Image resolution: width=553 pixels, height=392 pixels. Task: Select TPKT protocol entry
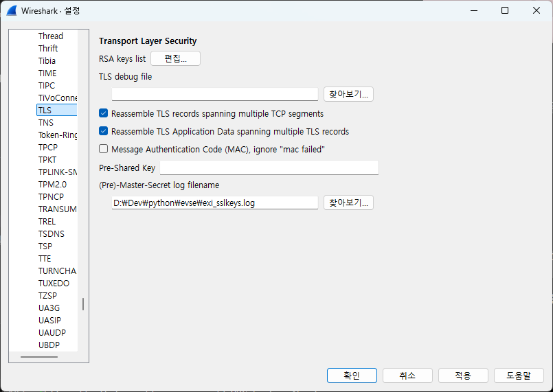[47, 159]
